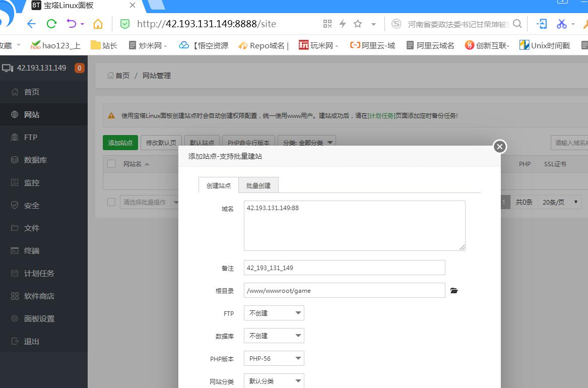Open 软件商店 in the sidebar
Viewport: 588px width, 388px height.
click(x=39, y=296)
